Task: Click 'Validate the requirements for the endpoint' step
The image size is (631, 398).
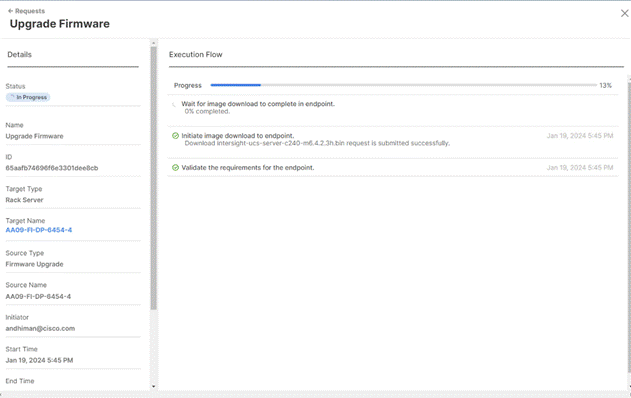Action: click(x=247, y=167)
